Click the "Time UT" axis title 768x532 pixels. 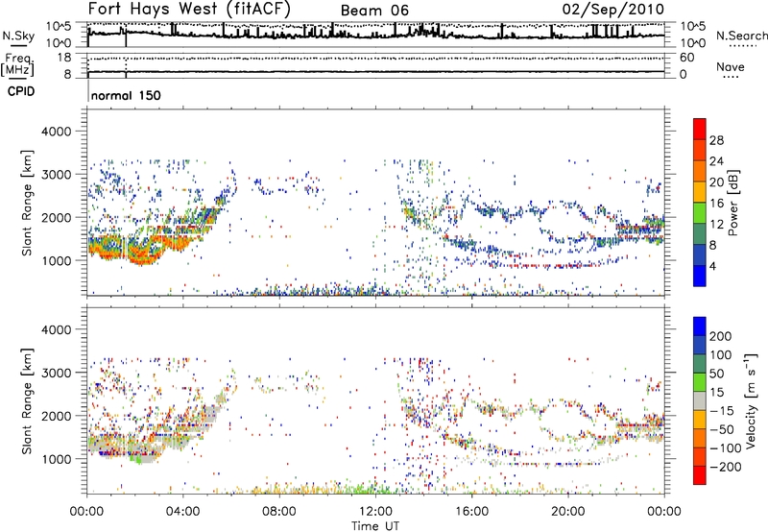tap(375, 526)
